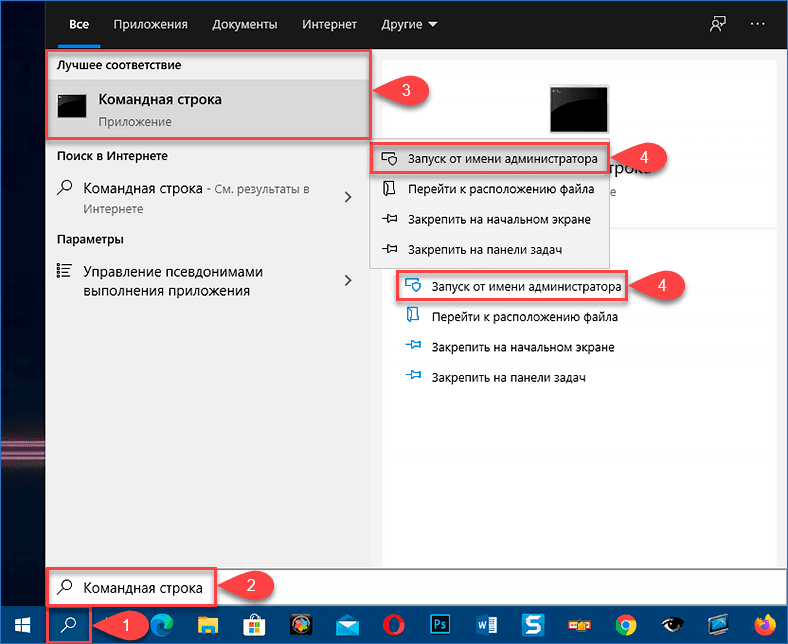
Task: Click the blue shield icon in the right panel
Action: point(413,285)
